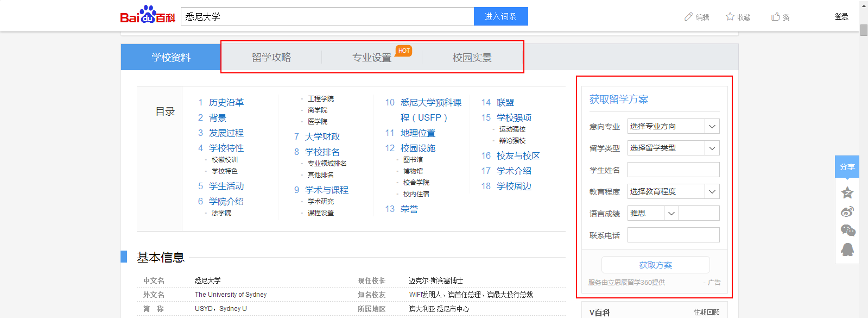The width and height of the screenshot is (868, 318).
Task: Open 运动强校 subsection link
Action: (512, 129)
